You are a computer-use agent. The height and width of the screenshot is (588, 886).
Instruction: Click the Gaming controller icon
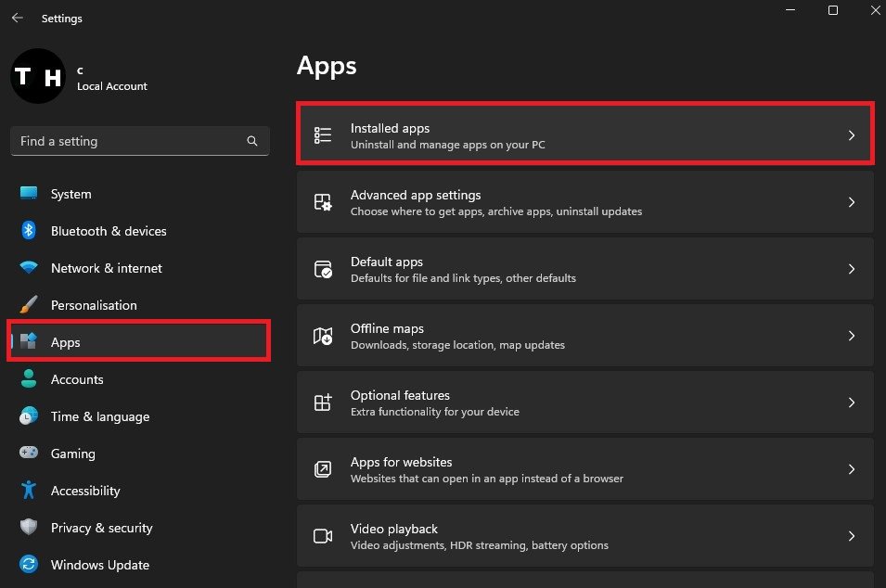click(x=29, y=454)
